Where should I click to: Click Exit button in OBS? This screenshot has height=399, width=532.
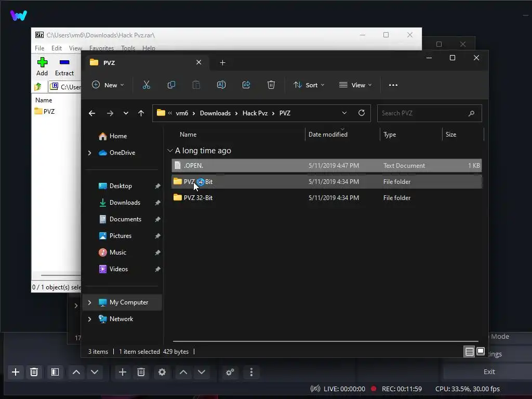click(489, 371)
